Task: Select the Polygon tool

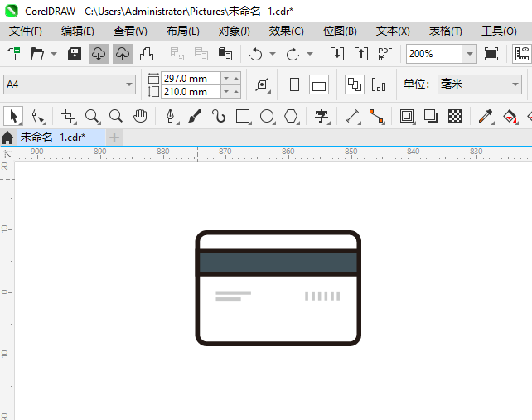Action: [x=292, y=116]
